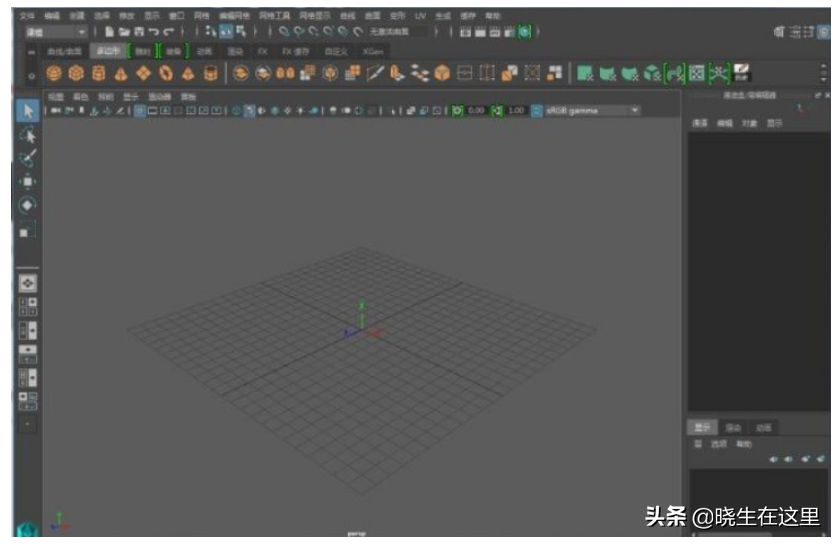Select the Lasso tool in toolbox
The width and height of the screenshot is (837, 544).
pos(28,135)
